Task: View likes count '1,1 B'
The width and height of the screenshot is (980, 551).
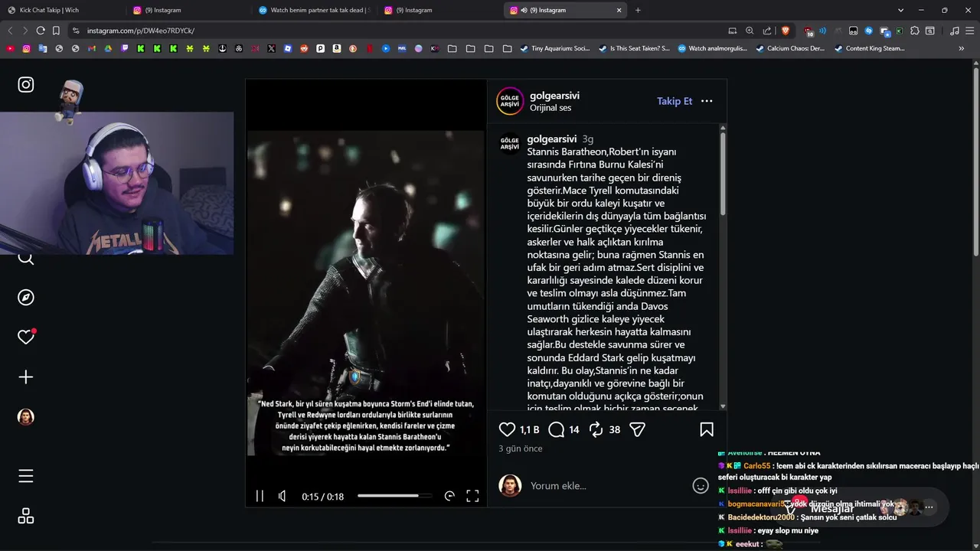Action: pyautogui.click(x=530, y=430)
